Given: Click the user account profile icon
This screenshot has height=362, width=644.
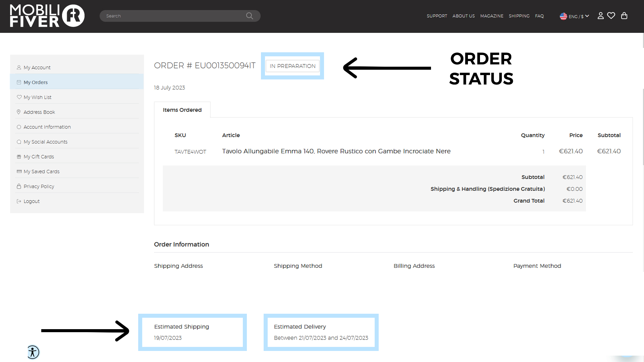Looking at the screenshot, I should click(x=601, y=16).
